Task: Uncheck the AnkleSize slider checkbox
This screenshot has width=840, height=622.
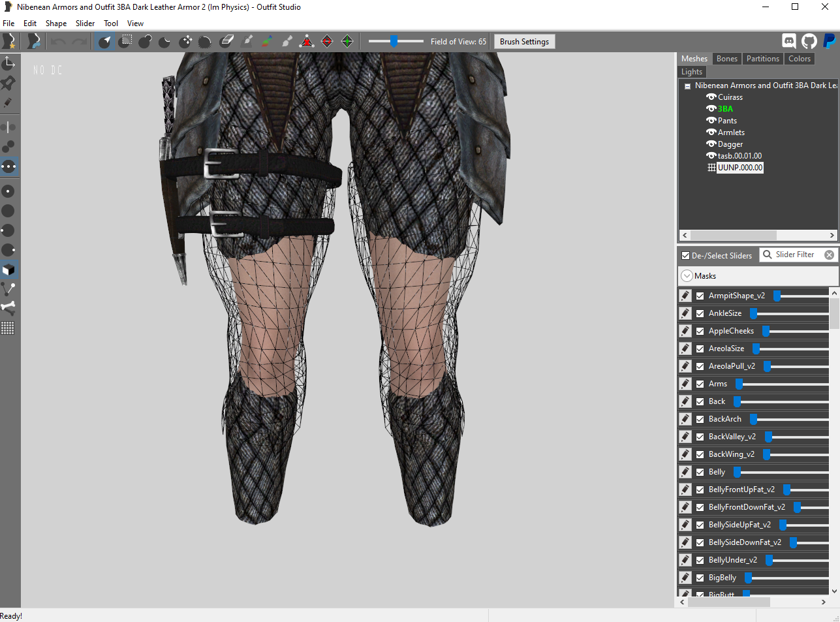Action: tap(700, 313)
